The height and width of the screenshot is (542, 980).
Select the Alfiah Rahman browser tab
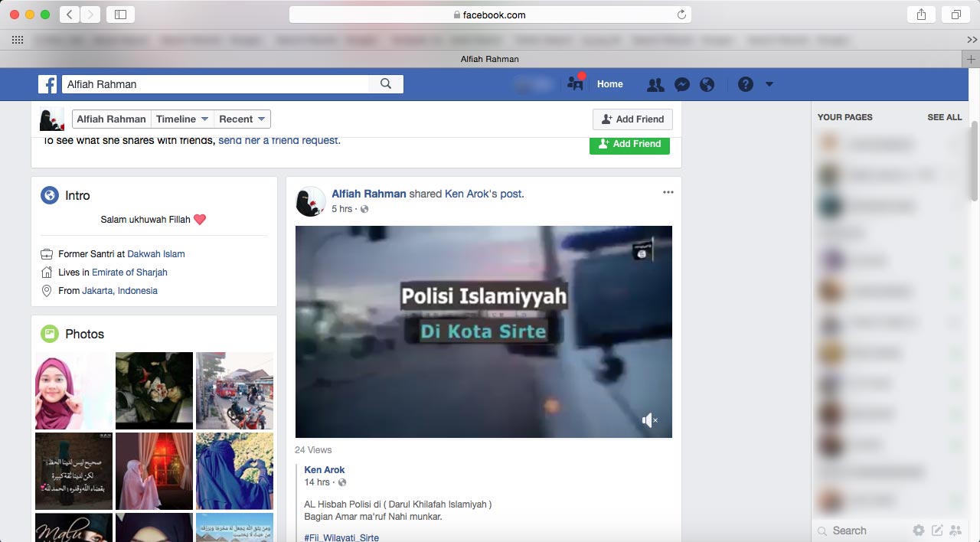pos(489,59)
